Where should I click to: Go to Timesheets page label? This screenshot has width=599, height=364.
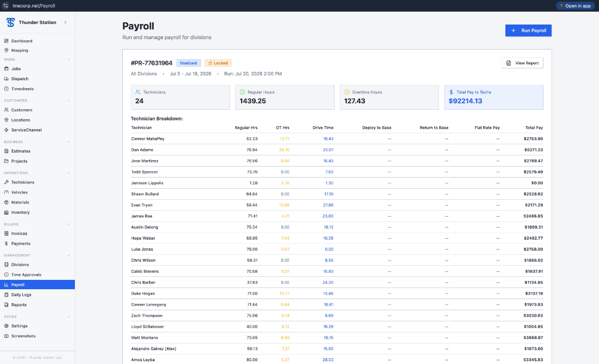pos(23,89)
